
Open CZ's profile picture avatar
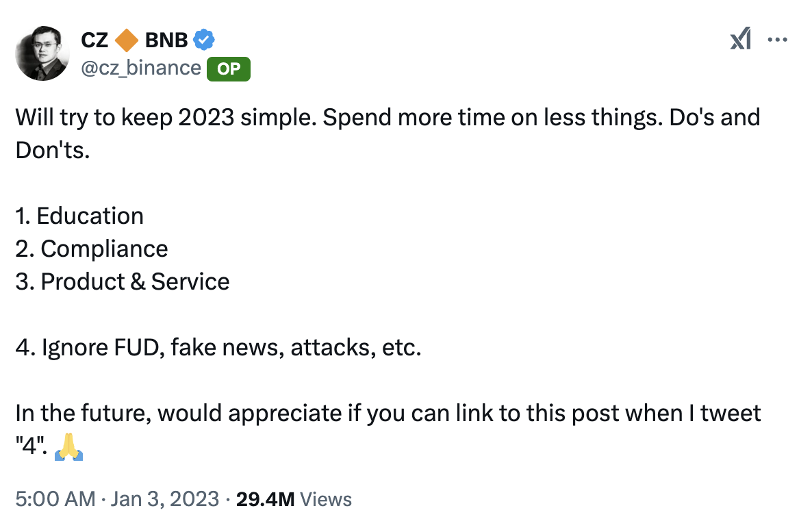point(42,53)
